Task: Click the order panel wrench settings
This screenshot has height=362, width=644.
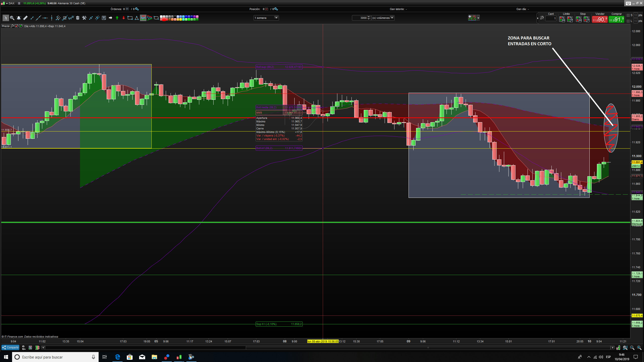Action: [x=542, y=18]
